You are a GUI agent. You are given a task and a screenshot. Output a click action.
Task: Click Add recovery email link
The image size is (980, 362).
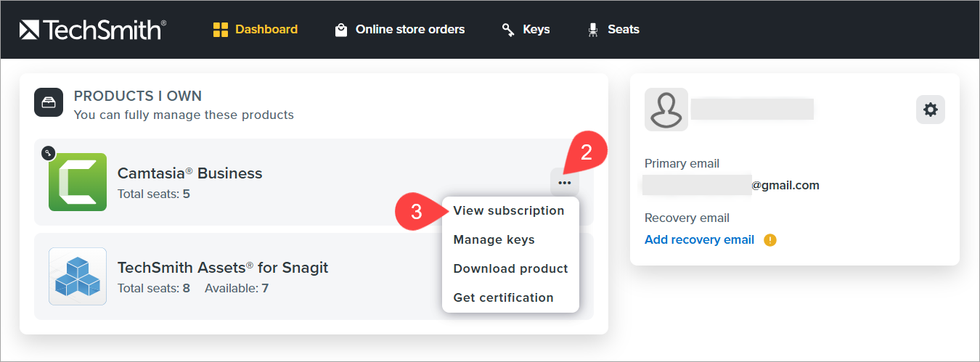click(699, 240)
